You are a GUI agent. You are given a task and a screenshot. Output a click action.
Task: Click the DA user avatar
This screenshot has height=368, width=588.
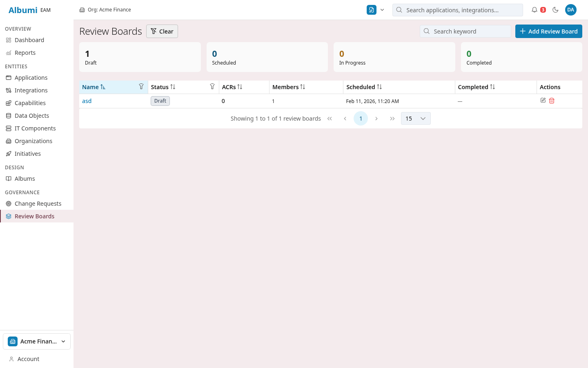[x=570, y=10]
